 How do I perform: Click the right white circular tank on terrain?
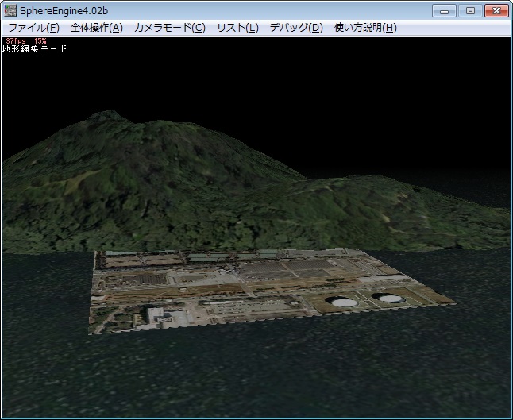tap(392, 299)
